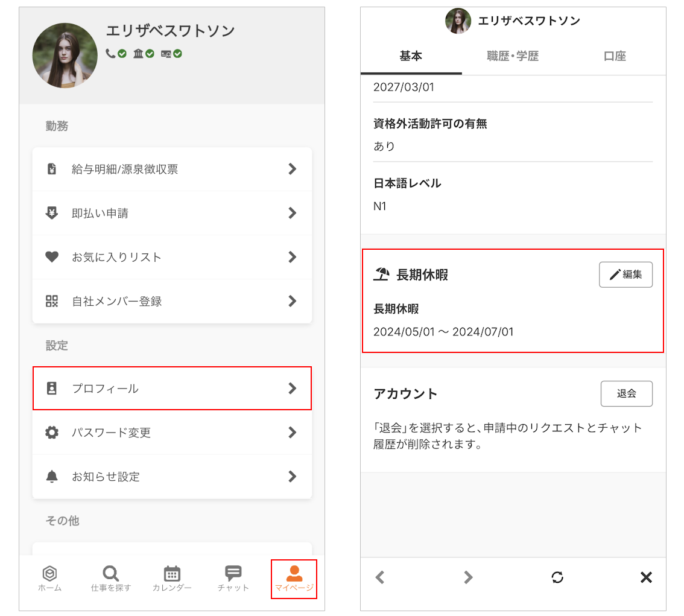This screenshot has height=616, width=684.
Task: Open the chevron on the プロフィール row
Action: click(x=293, y=389)
